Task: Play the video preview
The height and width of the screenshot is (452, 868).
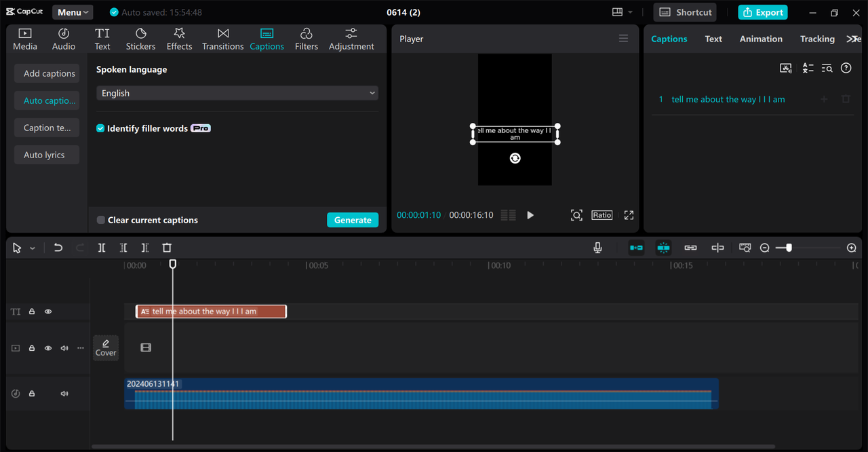Action: pyautogui.click(x=530, y=215)
